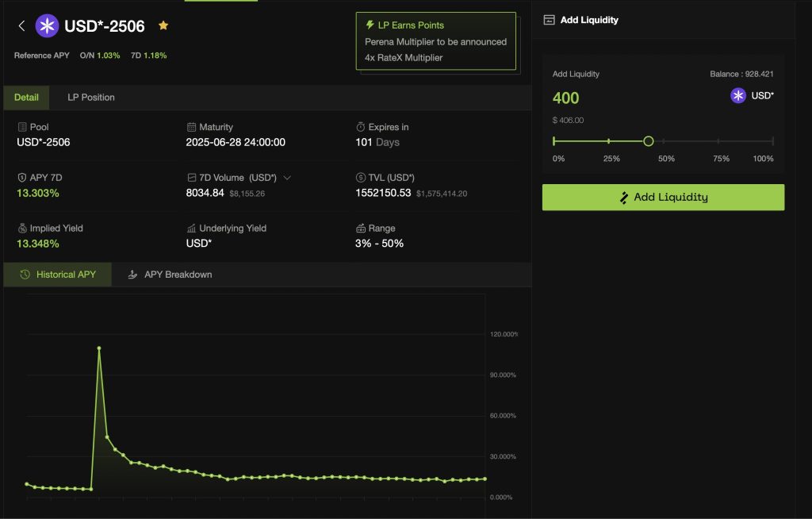Click the Implied Yield money bag icon
The height and width of the screenshot is (519, 812).
tap(22, 228)
